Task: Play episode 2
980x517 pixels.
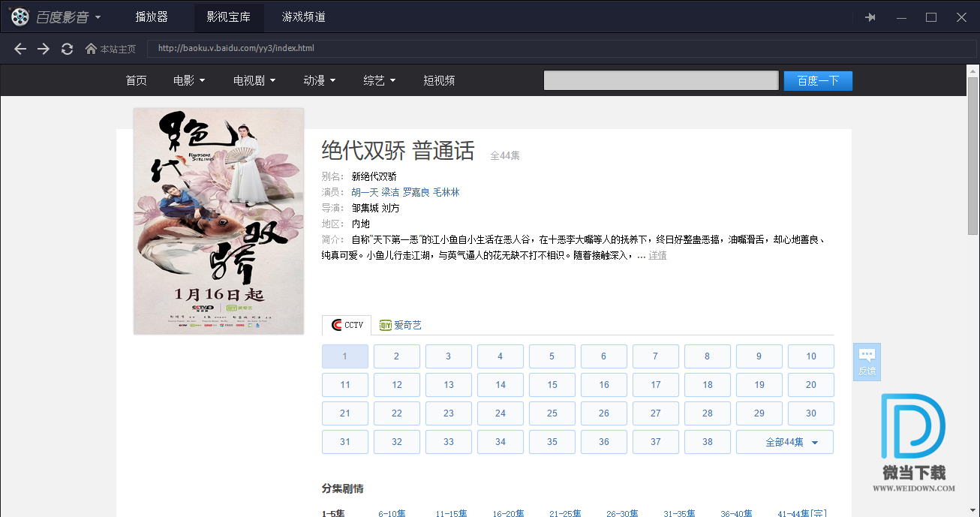Action: point(397,356)
